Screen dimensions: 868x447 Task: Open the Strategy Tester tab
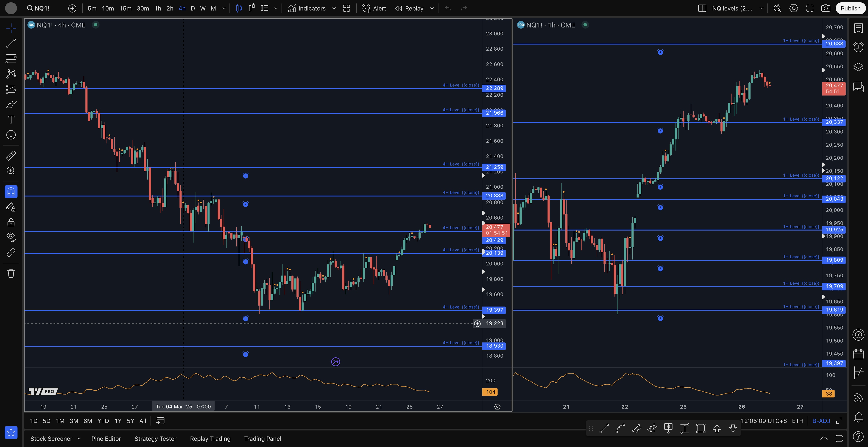pyautogui.click(x=155, y=439)
